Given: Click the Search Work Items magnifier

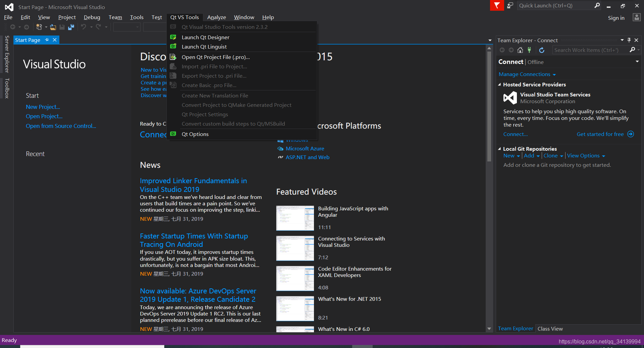Looking at the screenshot, I should coord(632,50).
